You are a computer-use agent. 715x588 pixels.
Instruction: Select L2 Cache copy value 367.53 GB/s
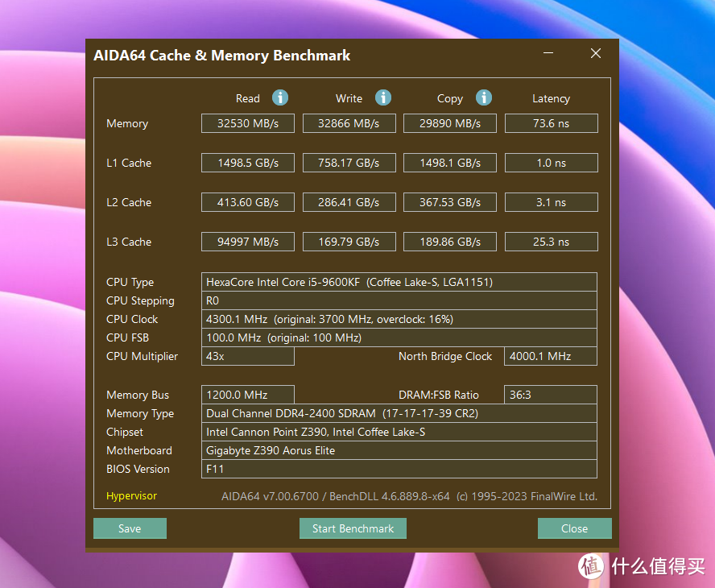(450, 202)
